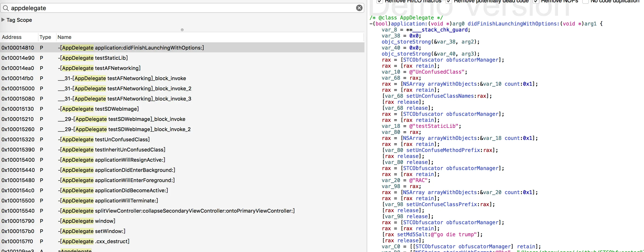Toggle Remove HI/LO macros checkbox
Image resolution: width=644 pixels, height=252 pixels.
coord(380,1)
